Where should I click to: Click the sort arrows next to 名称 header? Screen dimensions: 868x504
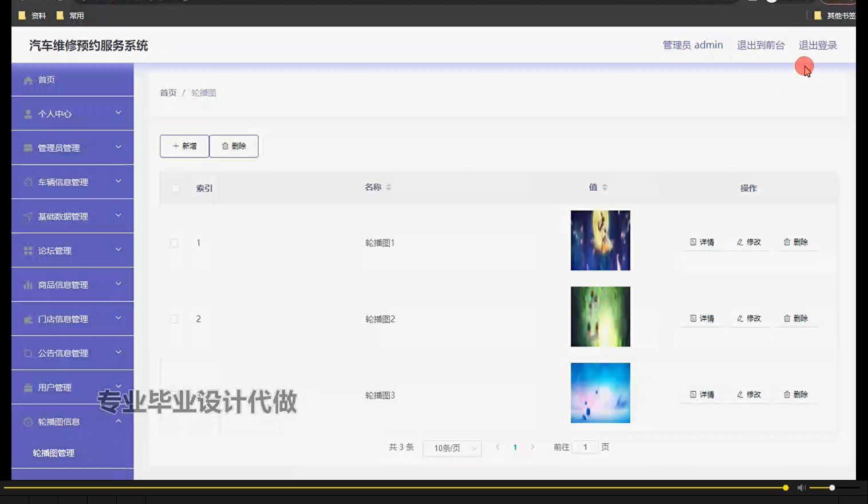[x=388, y=187]
